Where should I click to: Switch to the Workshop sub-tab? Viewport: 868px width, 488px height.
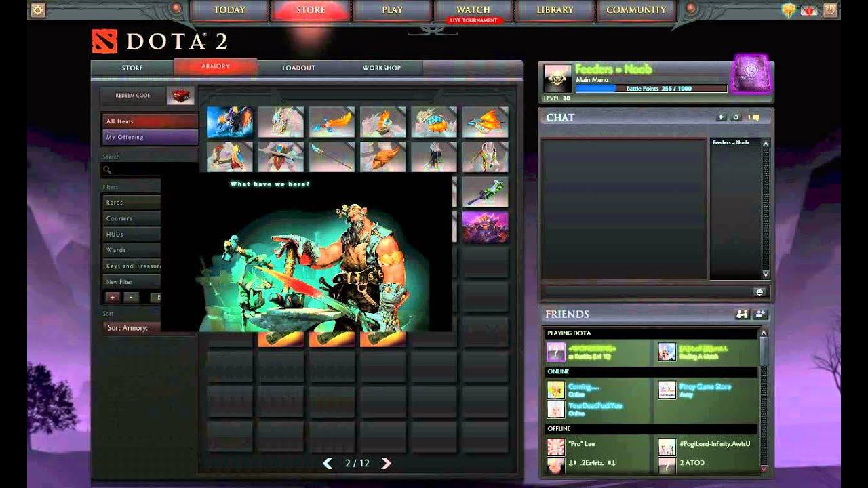(382, 68)
